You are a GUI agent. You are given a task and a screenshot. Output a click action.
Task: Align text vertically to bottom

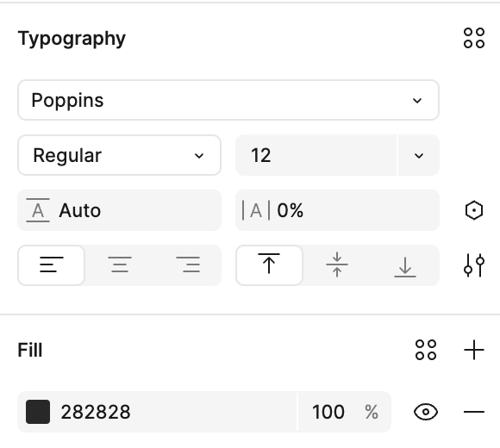(x=405, y=265)
